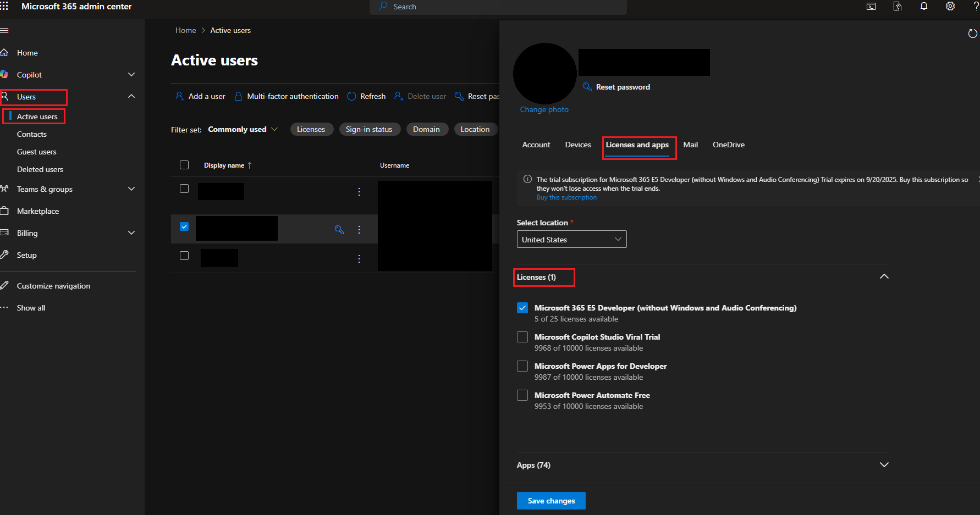Image resolution: width=980 pixels, height=515 pixels.
Task: Click the reset password key icon in user row
Action: pyautogui.click(x=339, y=229)
